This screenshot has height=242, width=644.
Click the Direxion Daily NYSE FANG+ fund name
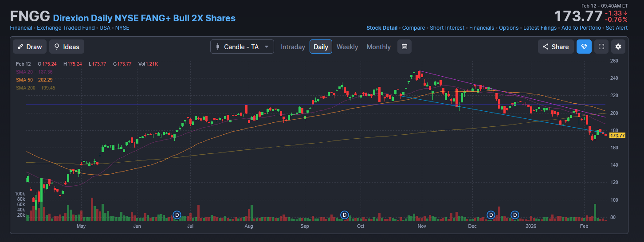point(144,18)
